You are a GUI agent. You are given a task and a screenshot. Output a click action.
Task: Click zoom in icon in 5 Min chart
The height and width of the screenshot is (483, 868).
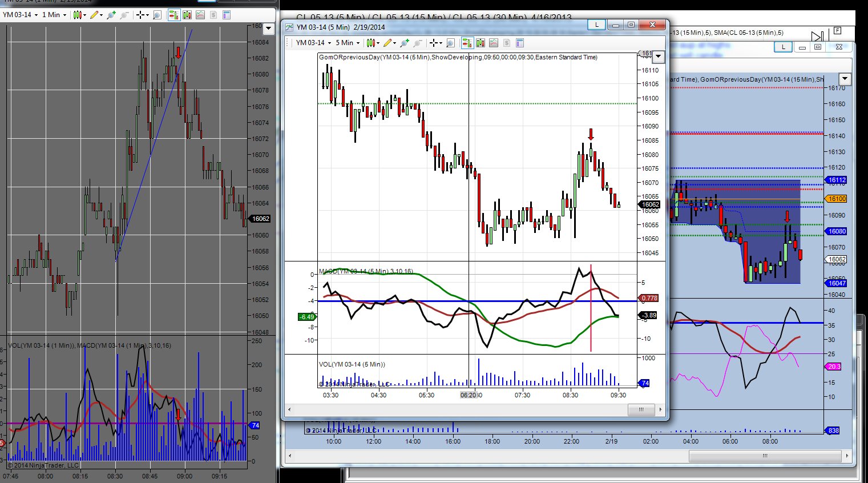[405, 43]
